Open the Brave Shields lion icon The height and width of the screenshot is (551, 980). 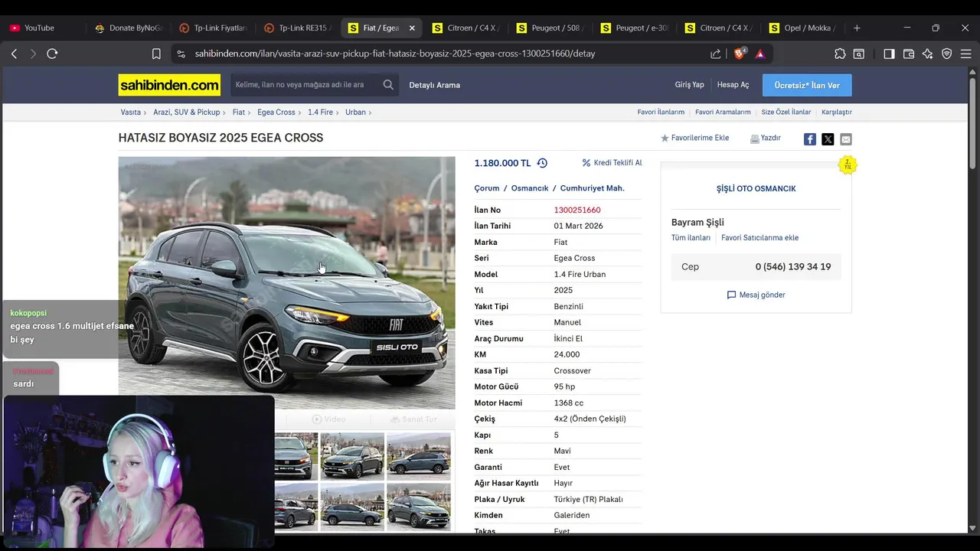[740, 54]
